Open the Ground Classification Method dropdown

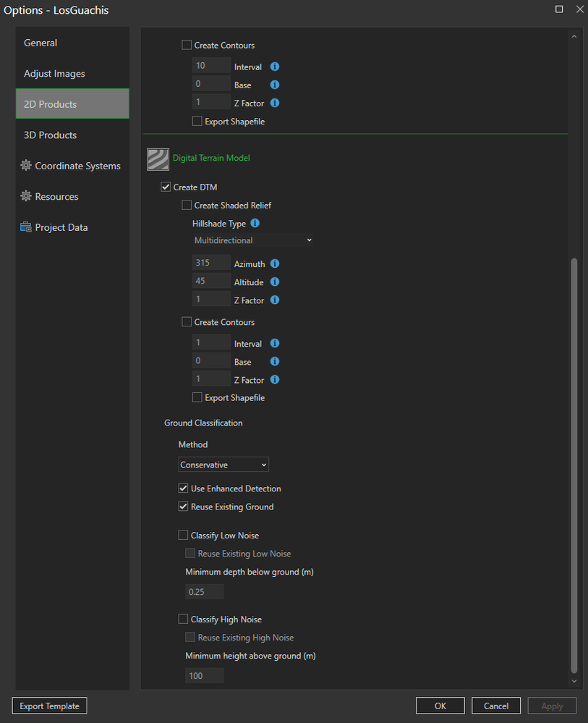(x=223, y=465)
